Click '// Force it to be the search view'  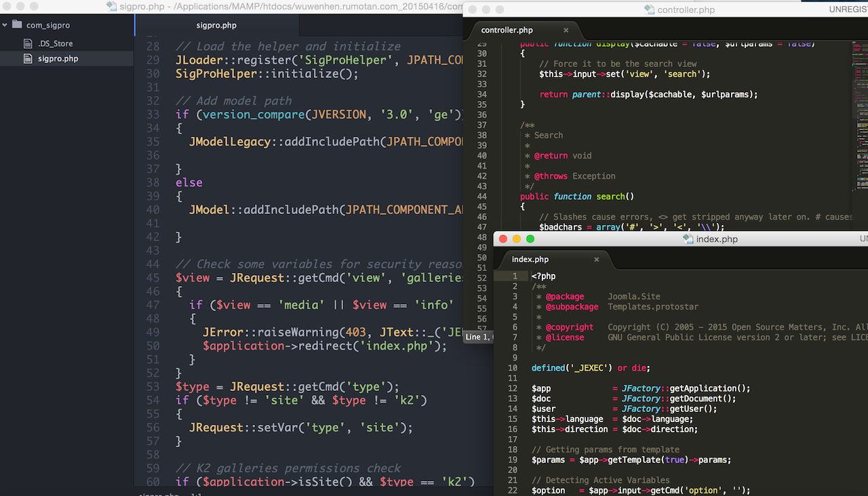pyautogui.click(x=618, y=64)
